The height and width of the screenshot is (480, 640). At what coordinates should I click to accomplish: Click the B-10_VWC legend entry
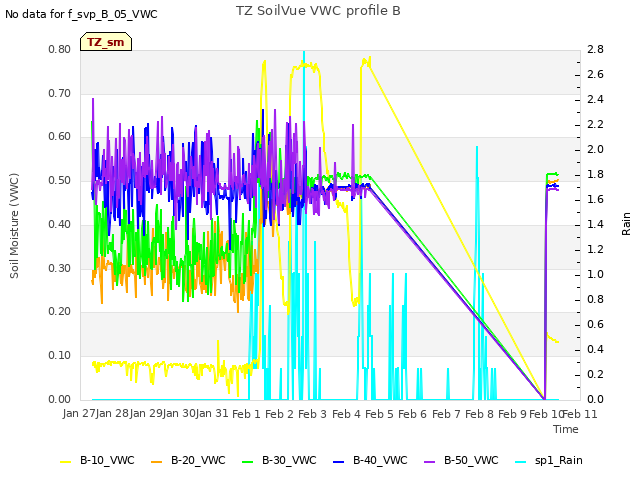pos(97,460)
